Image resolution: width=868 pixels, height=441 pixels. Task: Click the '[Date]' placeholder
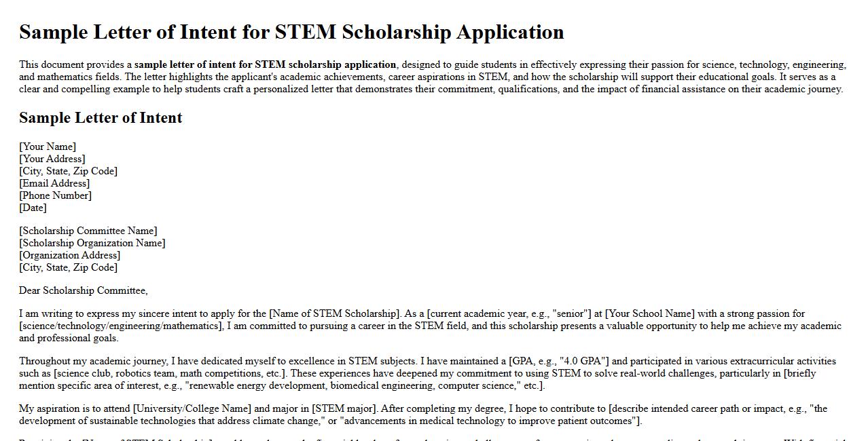point(33,208)
